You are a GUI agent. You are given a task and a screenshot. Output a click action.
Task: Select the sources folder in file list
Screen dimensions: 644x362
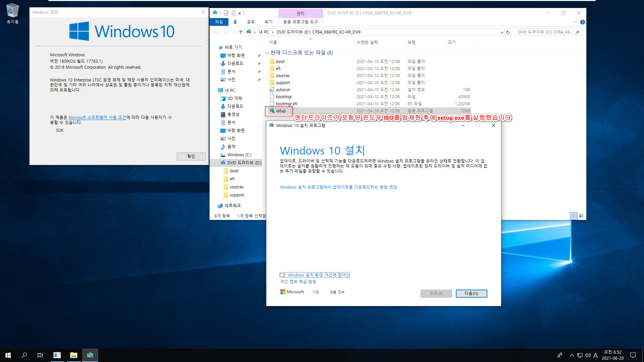282,76
